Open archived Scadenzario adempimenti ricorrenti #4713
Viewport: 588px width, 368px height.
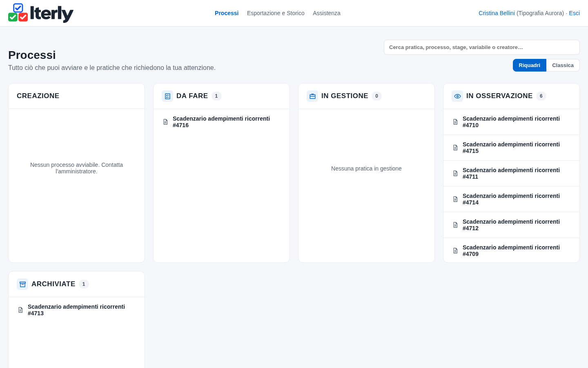coord(76,310)
